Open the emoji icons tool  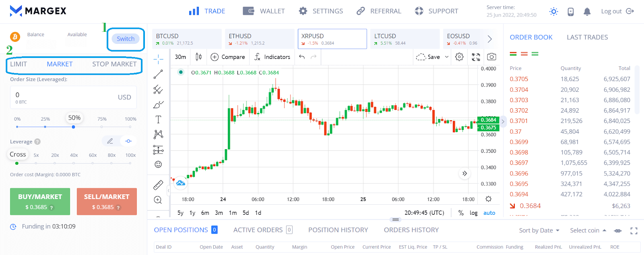[x=158, y=164]
